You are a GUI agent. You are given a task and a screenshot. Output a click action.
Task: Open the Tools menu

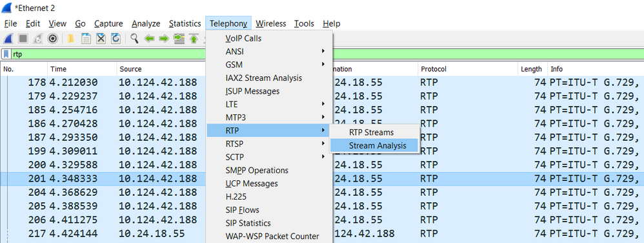(304, 23)
